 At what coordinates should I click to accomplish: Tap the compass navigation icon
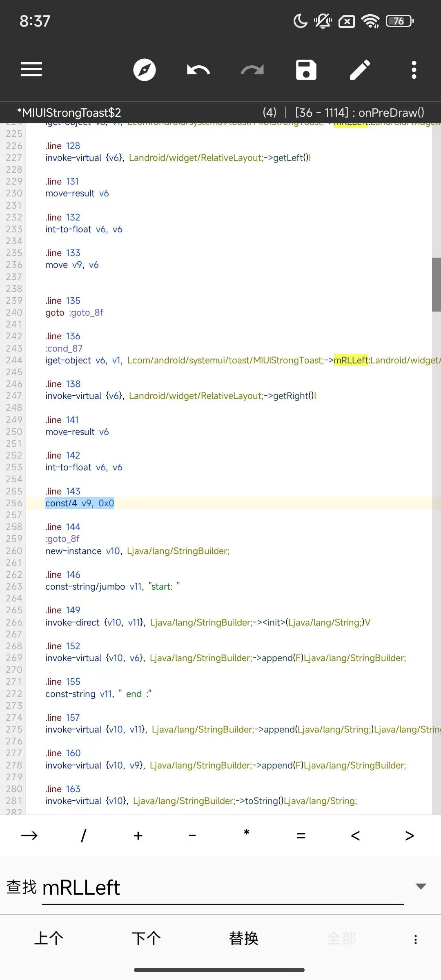pyautogui.click(x=145, y=70)
